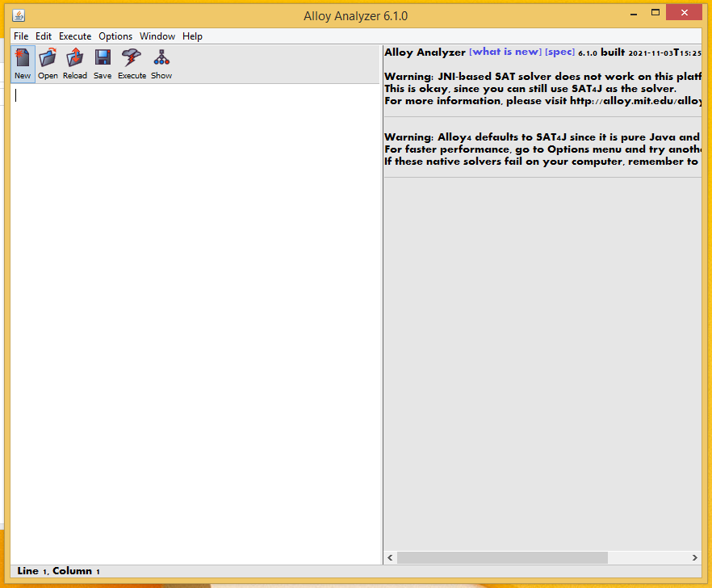Open the File menu
This screenshot has height=588, width=712.
[21, 36]
